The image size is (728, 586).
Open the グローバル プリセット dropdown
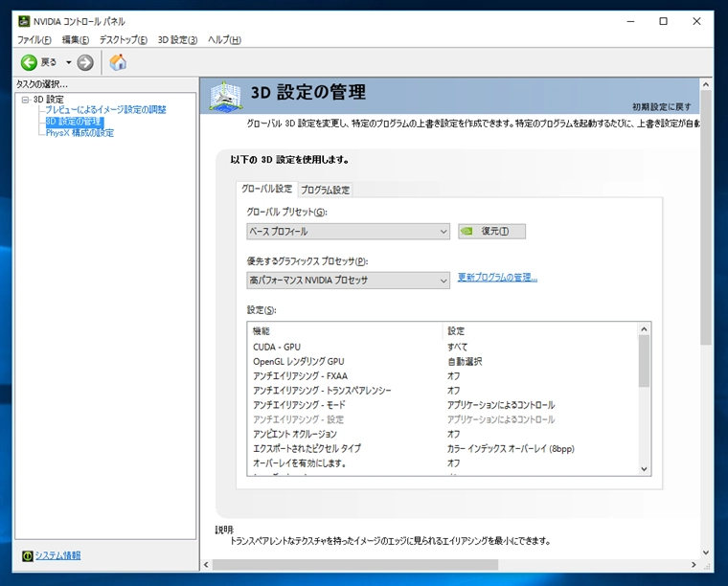[349, 232]
